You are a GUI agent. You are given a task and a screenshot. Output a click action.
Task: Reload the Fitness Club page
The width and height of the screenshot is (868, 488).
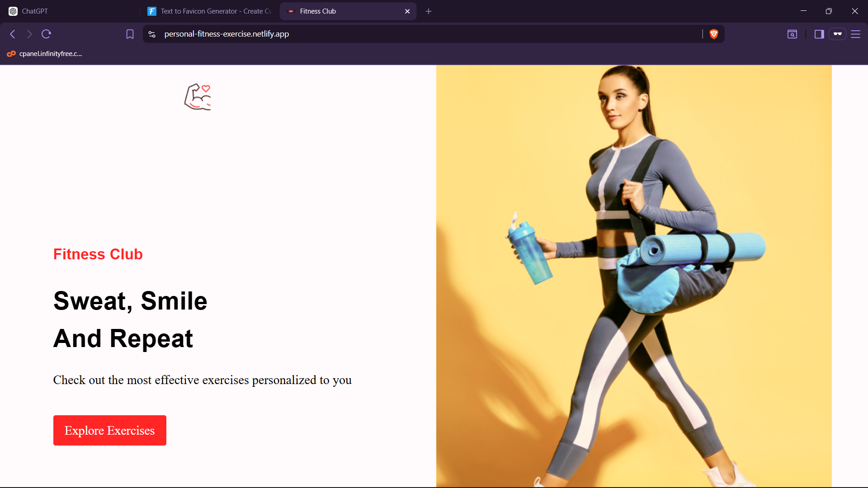(x=46, y=34)
